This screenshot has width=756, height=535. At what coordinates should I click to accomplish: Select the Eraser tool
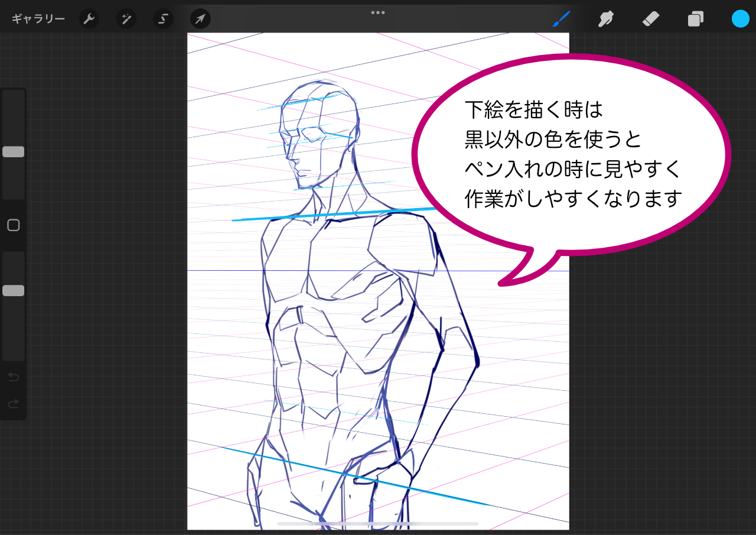click(650, 19)
